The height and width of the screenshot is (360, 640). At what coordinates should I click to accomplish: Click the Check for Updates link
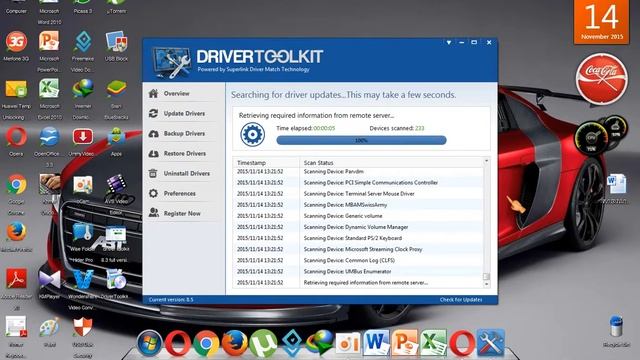point(461,300)
